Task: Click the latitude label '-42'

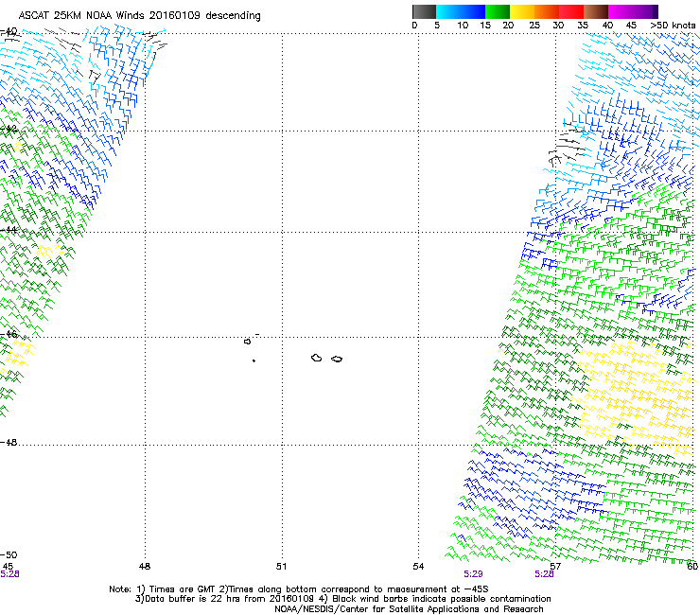Action: [9, 129]
